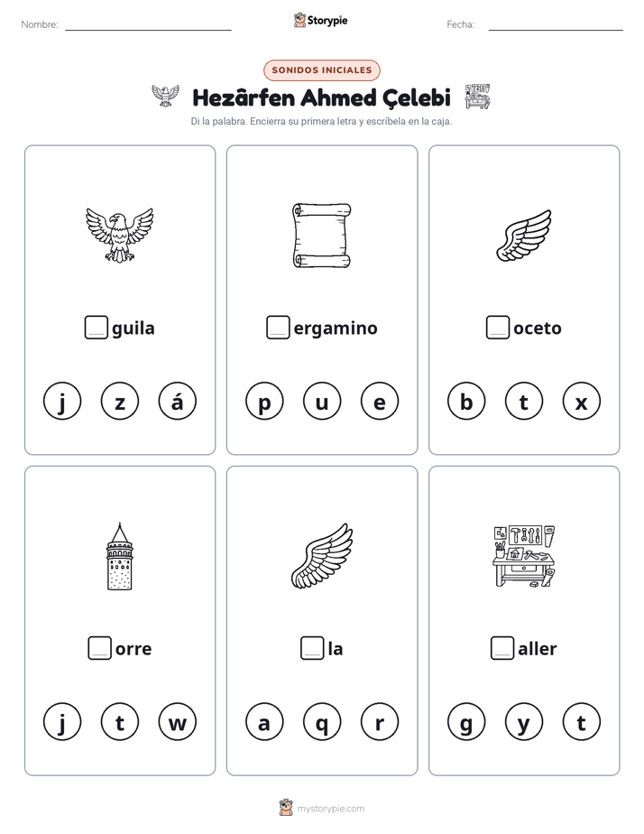Screen dimensions: 644x834
Task: Click the eagle picture above 'guila'
Action: [x=120, y=235]
